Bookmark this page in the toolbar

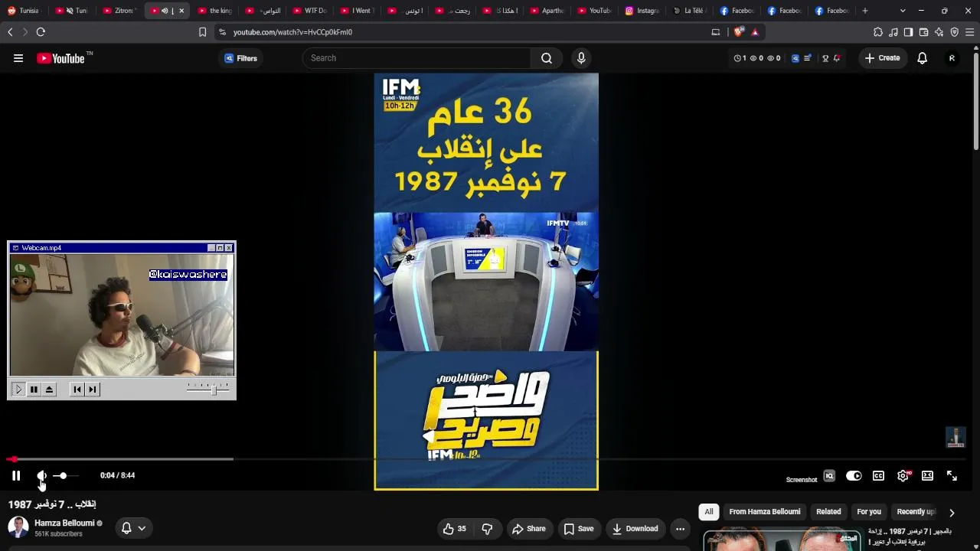point(203,32)
